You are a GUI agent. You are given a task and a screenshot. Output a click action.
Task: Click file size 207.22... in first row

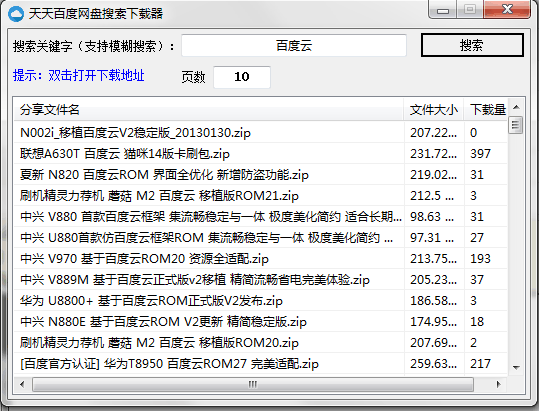[x=433, y=133]
